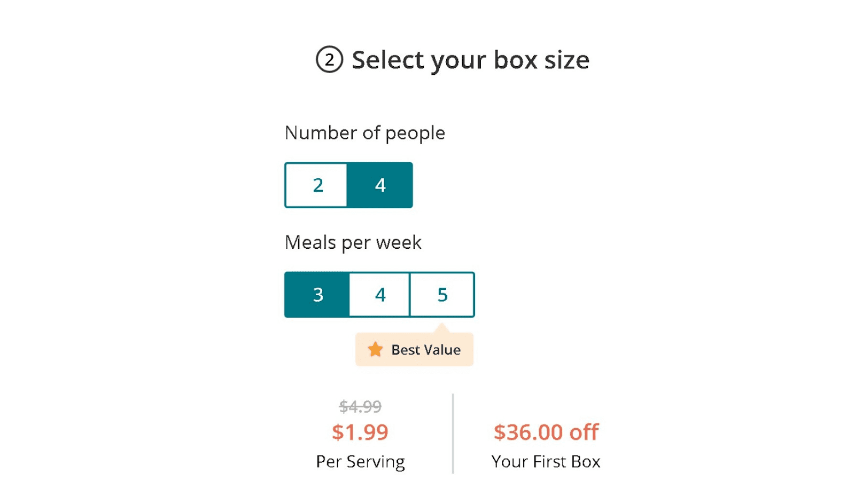Click the word "off" in discount amount
Screen dimensions: 855x504
(584, 432)
